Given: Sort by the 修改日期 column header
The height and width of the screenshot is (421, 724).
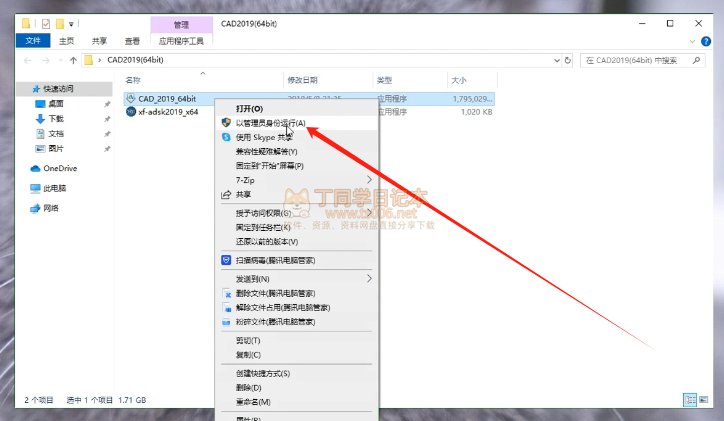Looking at the screenshot, I should [302, 80].
